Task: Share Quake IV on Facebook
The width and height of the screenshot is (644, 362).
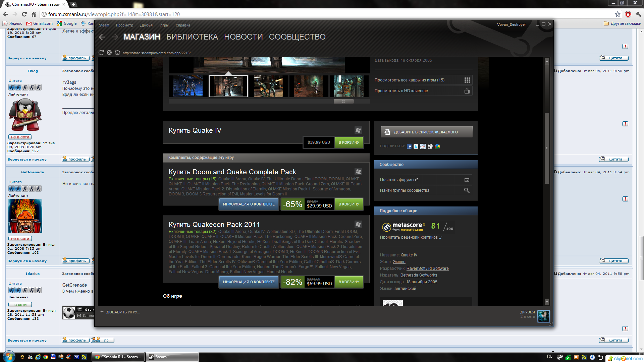Action: point(409,146)
